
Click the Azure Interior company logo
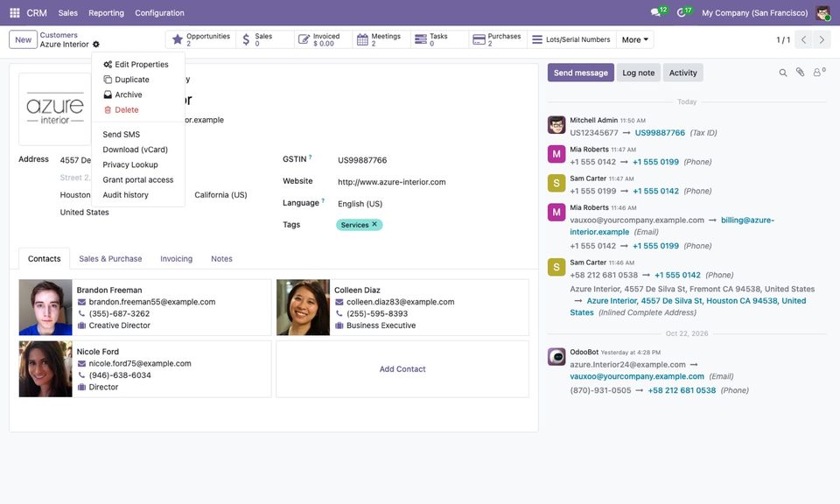pyautogui.click(x=54, y=109)
